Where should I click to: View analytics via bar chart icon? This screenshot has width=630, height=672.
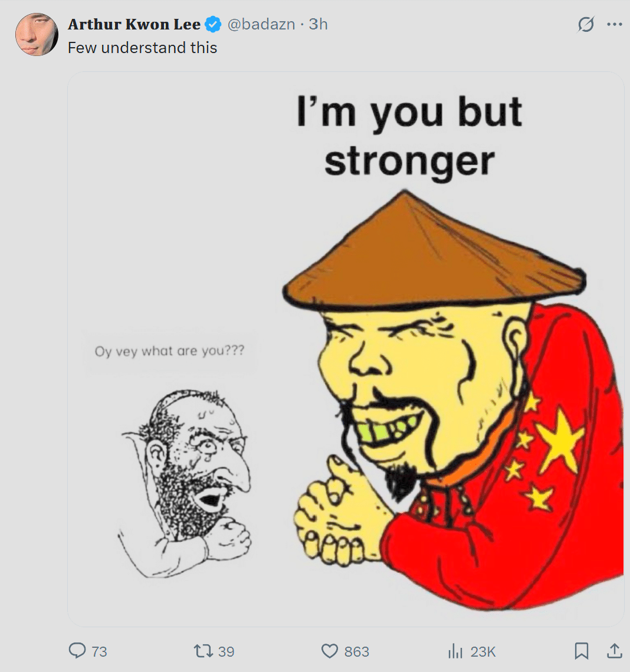pos(455,651)
